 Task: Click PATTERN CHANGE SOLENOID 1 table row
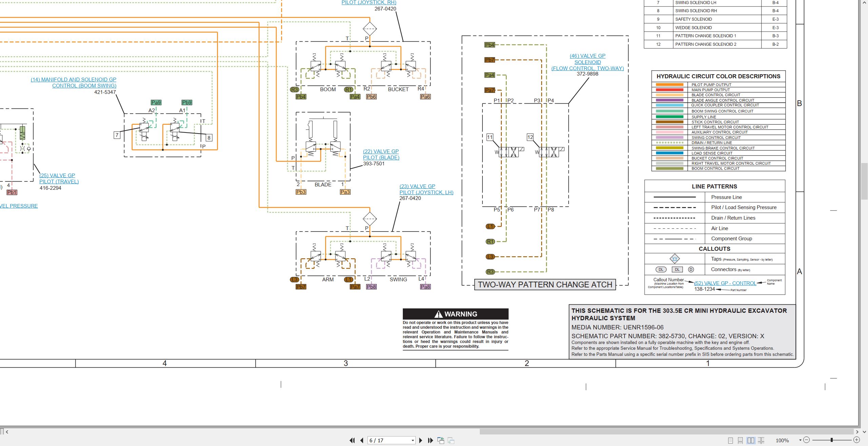click(715, 36)
